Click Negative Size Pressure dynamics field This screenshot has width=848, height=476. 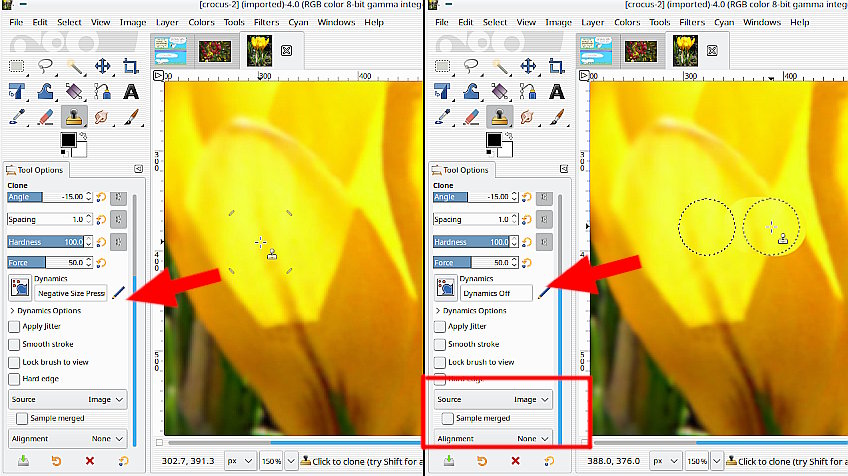[x=71, y=293]
